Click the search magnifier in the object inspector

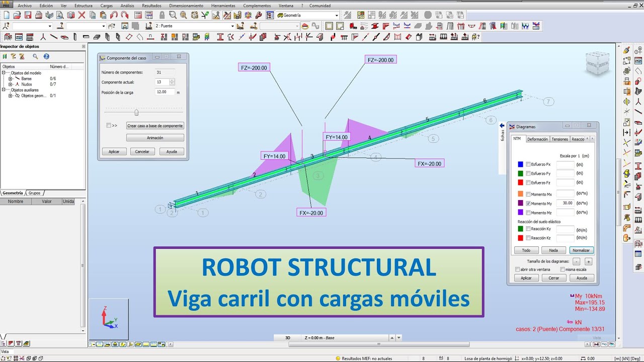coord(35,57)
